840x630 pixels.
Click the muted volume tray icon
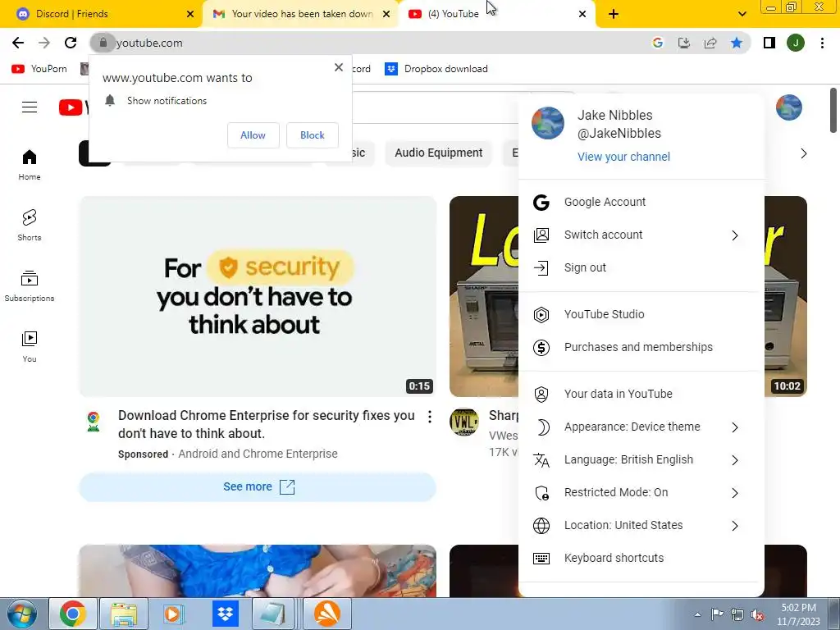pyautogui.click(x=757, y=615)
